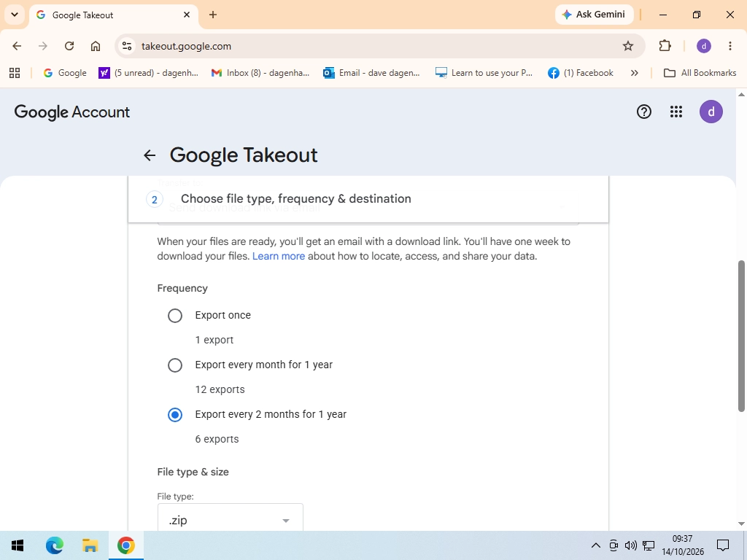Expand the tab search dropdown arrow

[x=15, y=15]
